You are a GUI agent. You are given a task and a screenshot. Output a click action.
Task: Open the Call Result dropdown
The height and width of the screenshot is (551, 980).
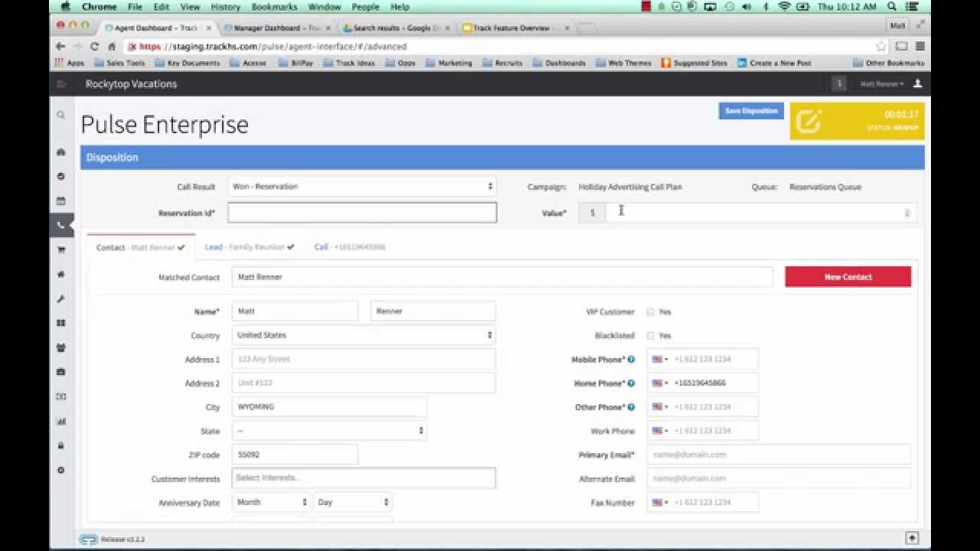click(361, 186)
